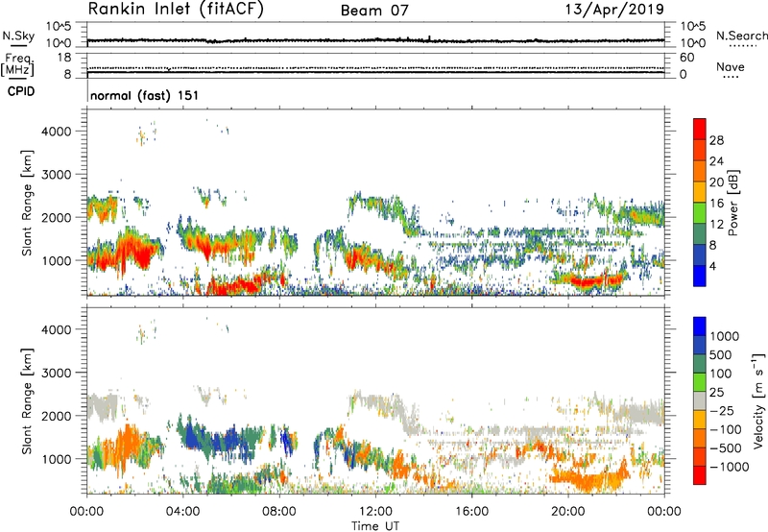Click the "4000" tick of the power panel
Screen dimensions: 768x532
click(57, 132)
